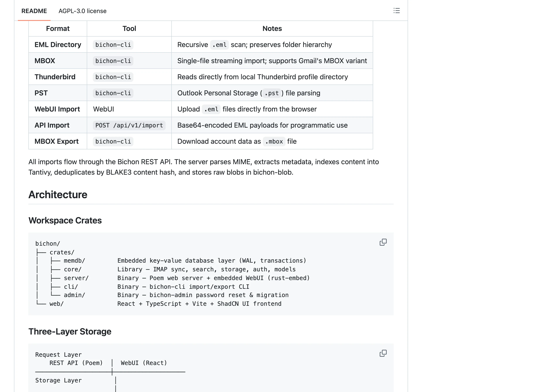
Task: Click the POST /api/v1/import code text
Action: point(129,125)
